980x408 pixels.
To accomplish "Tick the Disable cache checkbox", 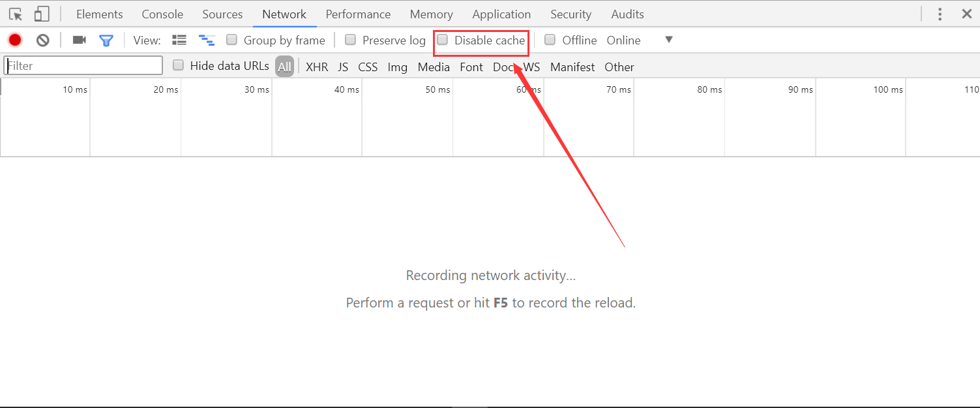I will [x=443, y=40].
